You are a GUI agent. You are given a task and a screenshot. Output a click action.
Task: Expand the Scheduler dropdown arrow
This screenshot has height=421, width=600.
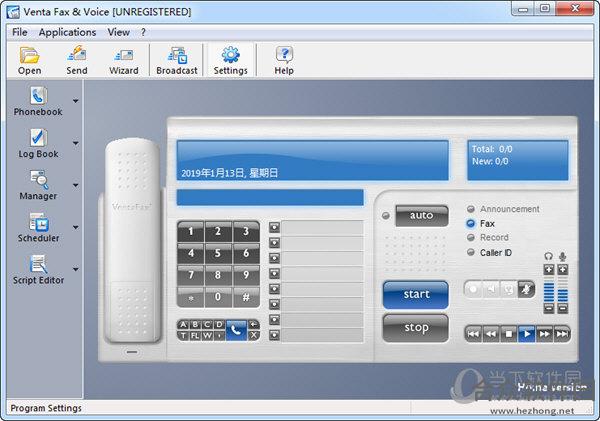pos(76,227)
